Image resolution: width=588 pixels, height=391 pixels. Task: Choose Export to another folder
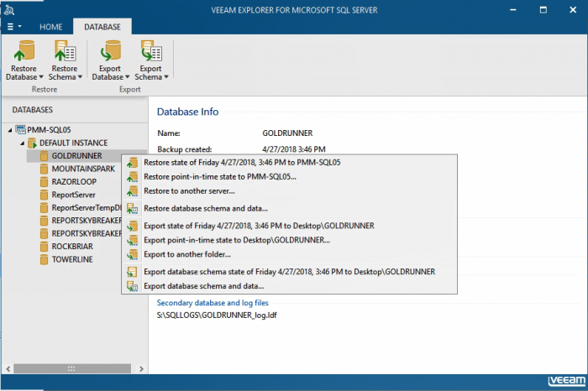[x=289, y=254]
